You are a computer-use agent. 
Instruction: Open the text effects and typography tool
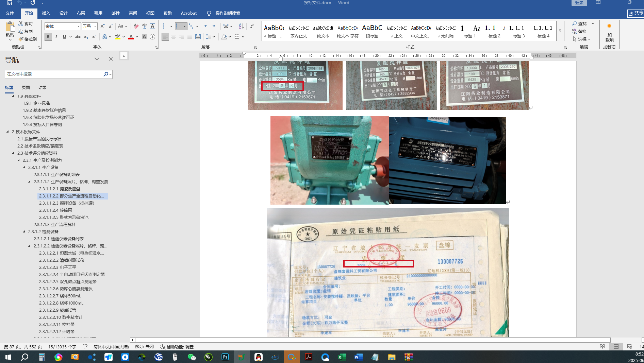pos(105,37)
